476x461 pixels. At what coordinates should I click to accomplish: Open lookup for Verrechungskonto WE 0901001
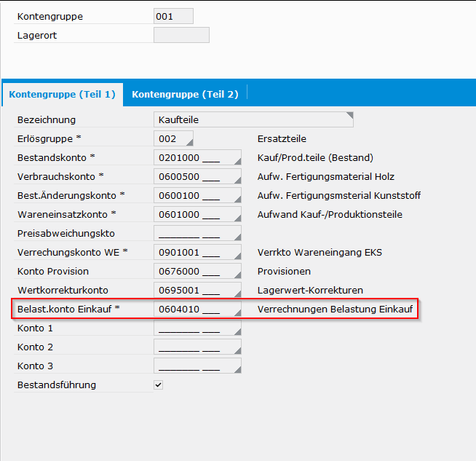point(238,256)
